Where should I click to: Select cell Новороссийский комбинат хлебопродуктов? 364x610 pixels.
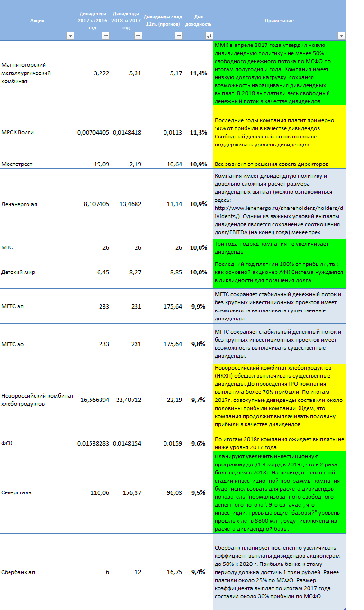tap(37, 400)
